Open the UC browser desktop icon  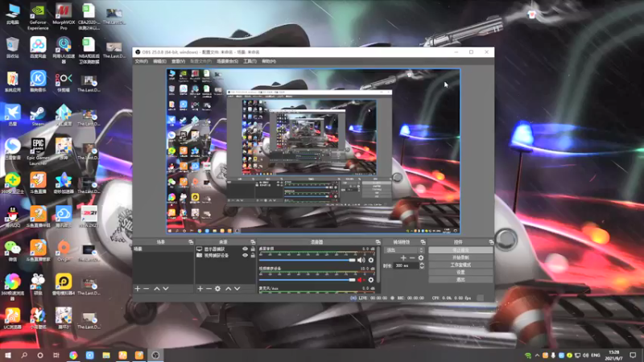pyautogui.click(x=13, y=318)
